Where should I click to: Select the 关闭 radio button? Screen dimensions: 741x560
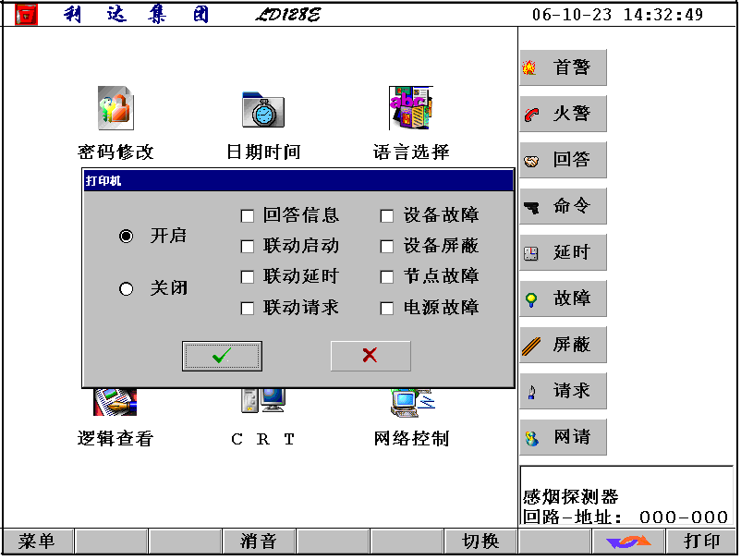click(x=127, y=289)
